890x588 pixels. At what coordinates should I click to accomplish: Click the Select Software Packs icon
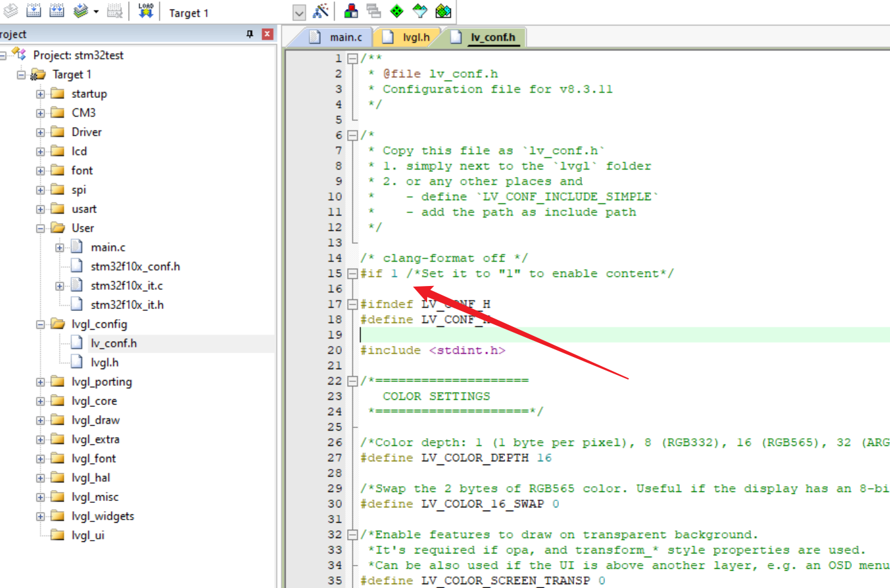(x=420, y=11)
